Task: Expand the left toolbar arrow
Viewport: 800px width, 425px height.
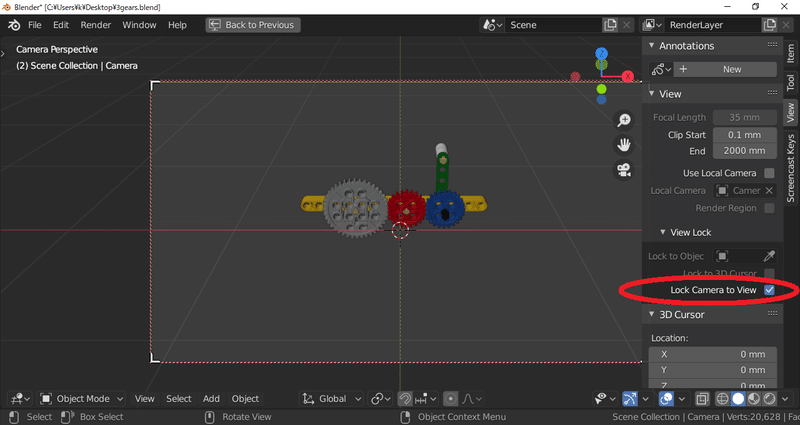Action: click(3, 53)
